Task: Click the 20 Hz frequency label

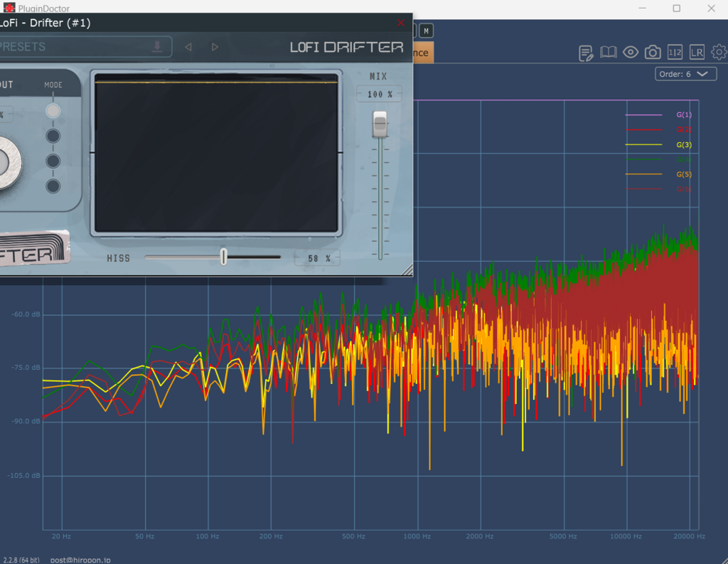Action: pyautogui.click(x=61, y=536)
